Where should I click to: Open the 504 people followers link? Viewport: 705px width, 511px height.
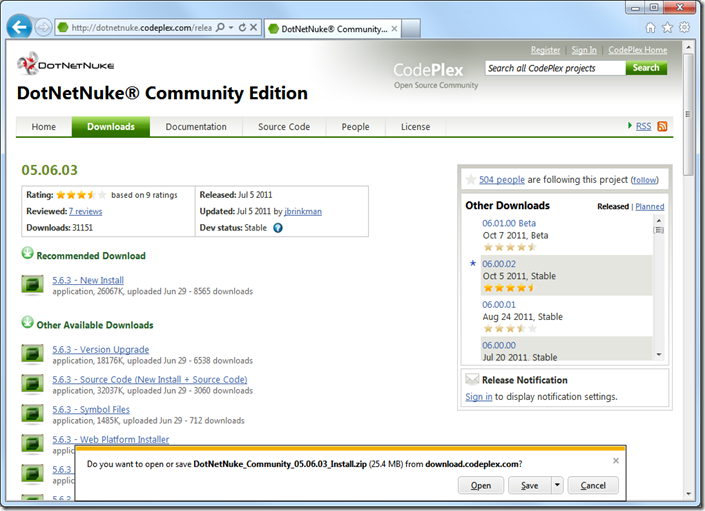(502, 179)
